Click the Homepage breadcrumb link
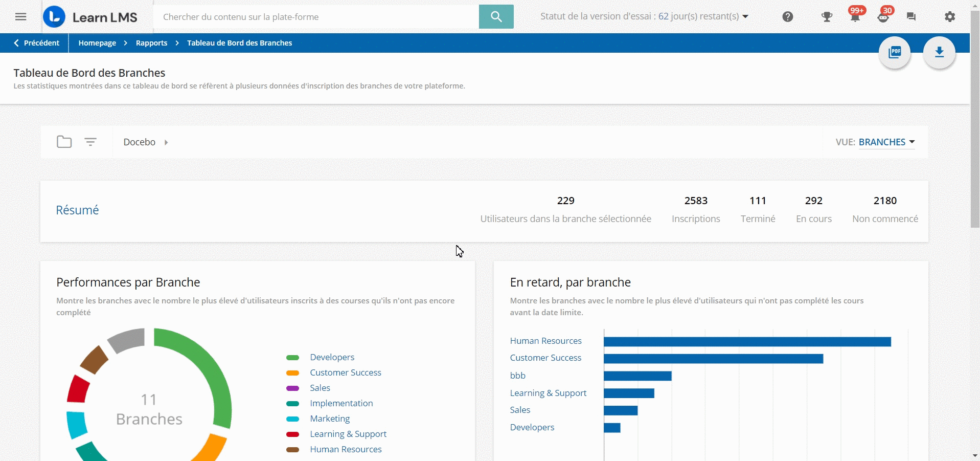Viewport: 980px width, 461px height. [x=97, y=43]
